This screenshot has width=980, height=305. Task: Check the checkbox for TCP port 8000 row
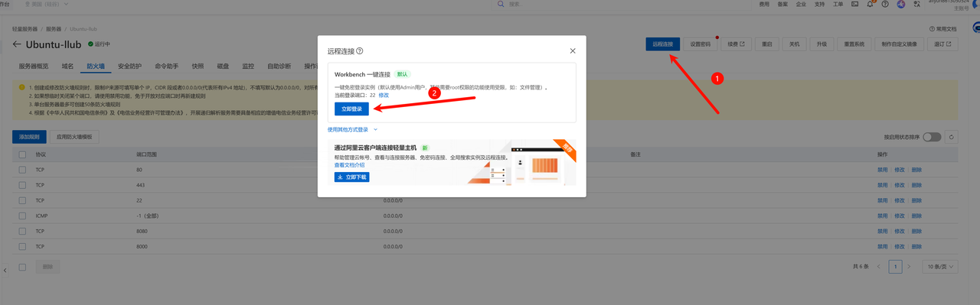pos(23,246)
